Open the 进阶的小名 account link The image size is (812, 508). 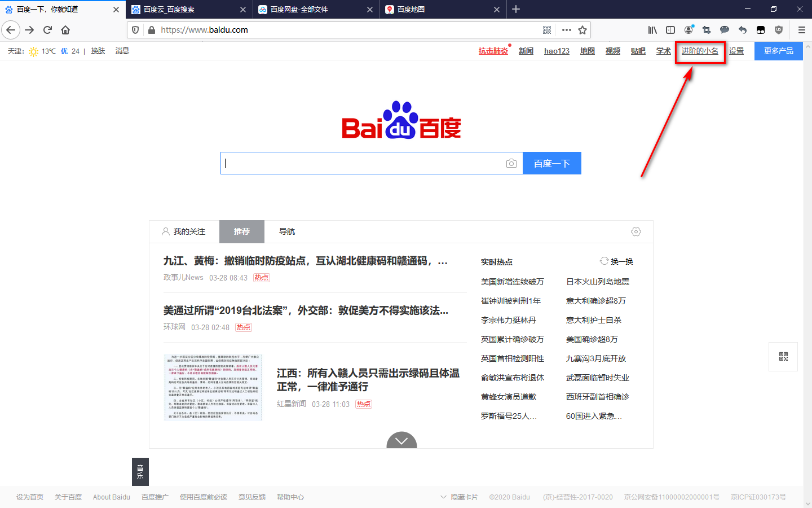(700, 51)
